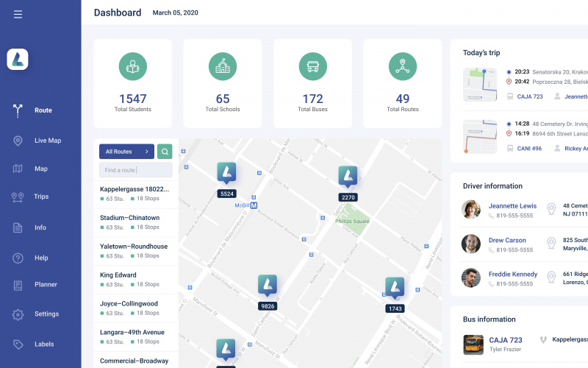The image size is (588, 368).
Task: Click the 65 Total Schools value
Action: tap(223, 99)
